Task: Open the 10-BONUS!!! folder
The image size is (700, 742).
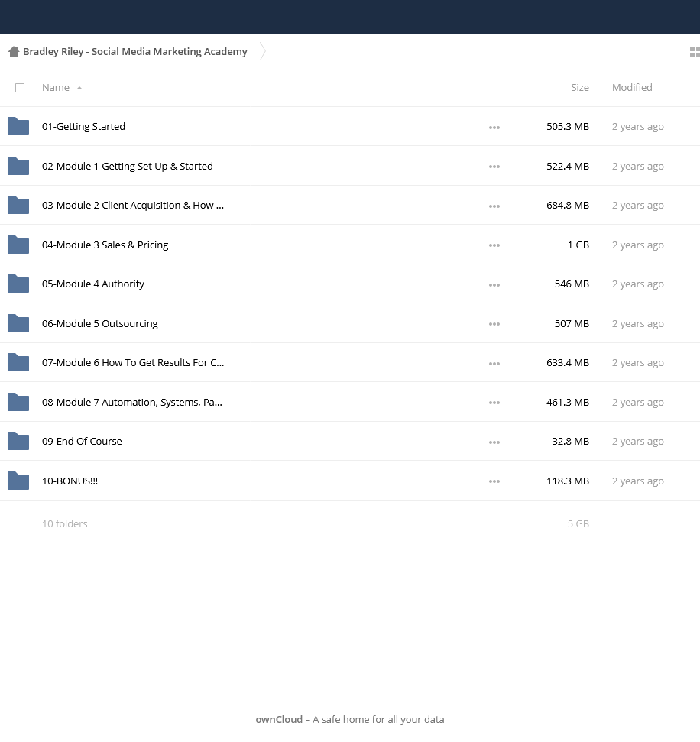Action: click(x=70, y=481)
